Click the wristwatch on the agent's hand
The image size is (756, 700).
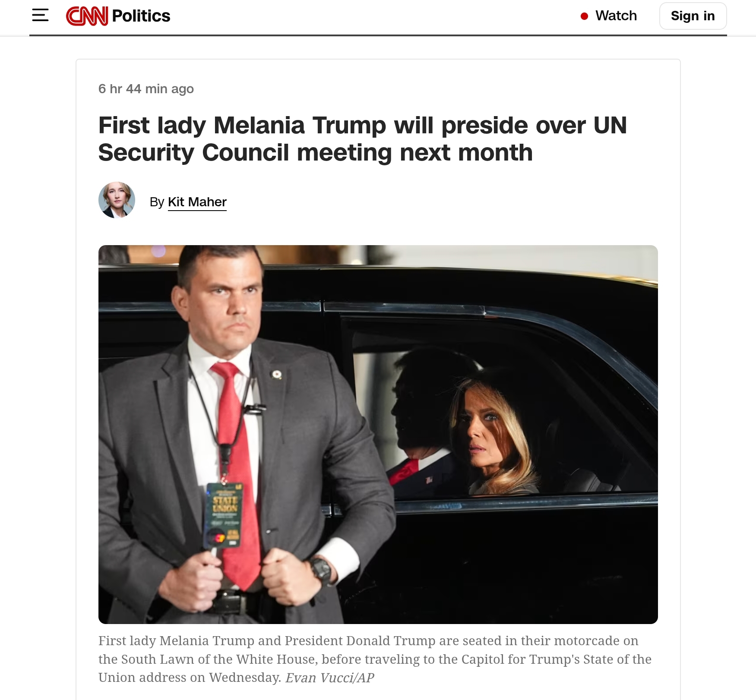(x=321, y=570)
